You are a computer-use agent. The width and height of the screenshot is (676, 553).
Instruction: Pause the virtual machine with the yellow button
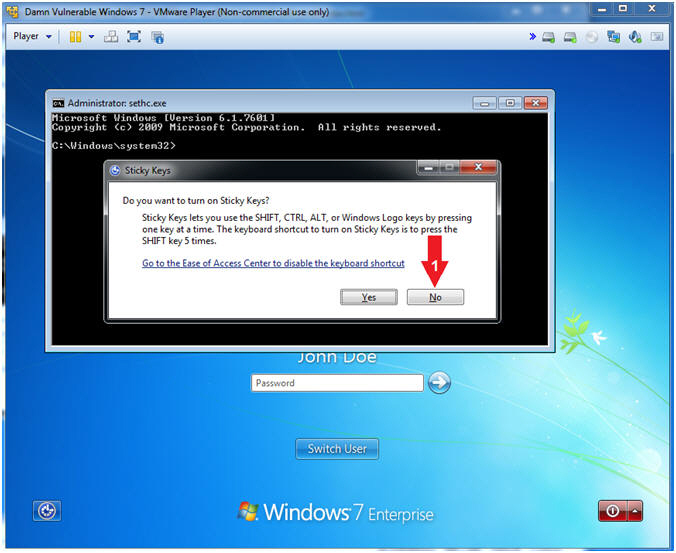pos(75,37)
